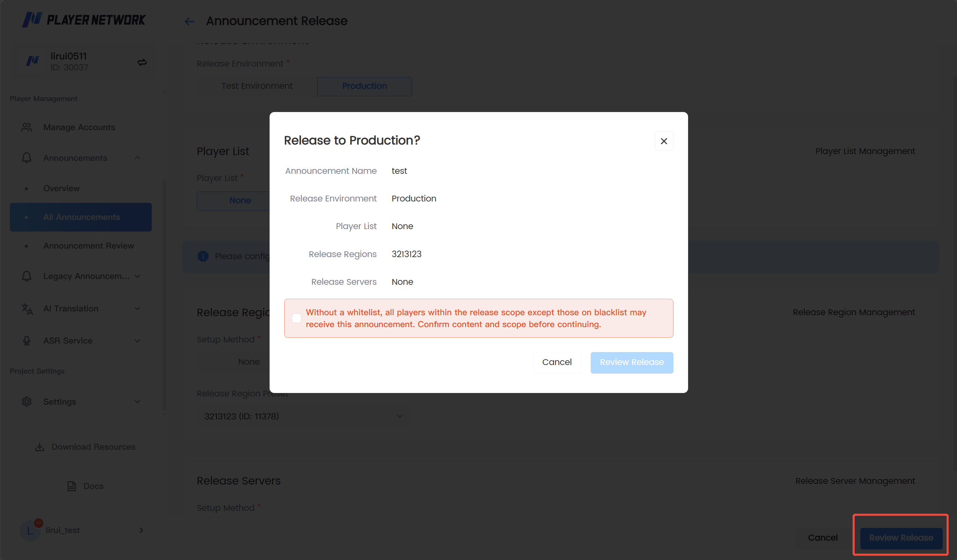The image size is (957, 560).
Task: Click Cancel in the dialog
Action: tap(557, 362)
